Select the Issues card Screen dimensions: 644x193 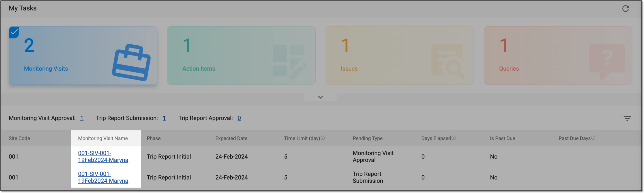pos(400,55)
